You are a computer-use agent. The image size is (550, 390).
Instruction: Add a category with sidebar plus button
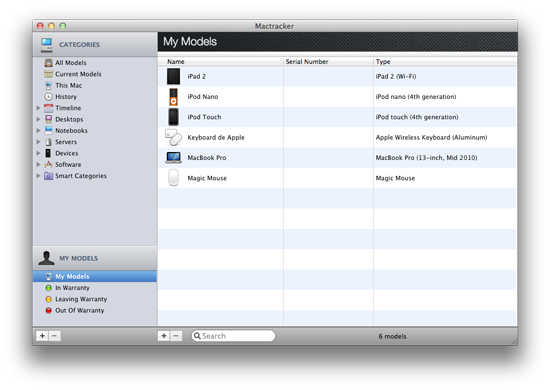42,336
